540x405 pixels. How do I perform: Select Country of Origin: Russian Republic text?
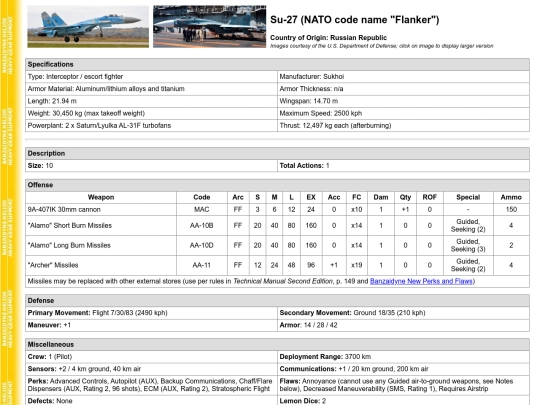tap(328, 38)
